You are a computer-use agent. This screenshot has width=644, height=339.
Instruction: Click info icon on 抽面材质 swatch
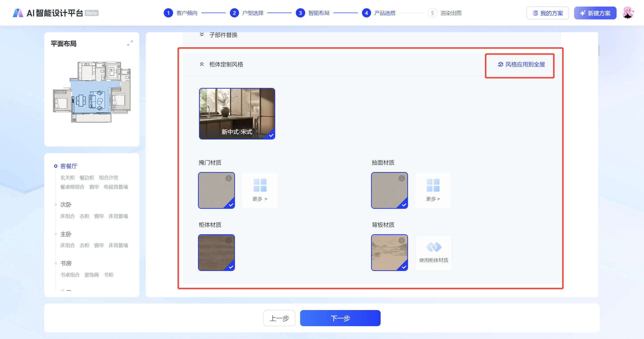click(x=401, y=178)
